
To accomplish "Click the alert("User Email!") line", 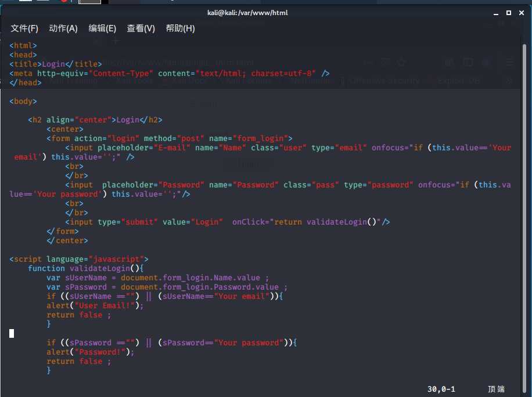I will tap(95, 305).
